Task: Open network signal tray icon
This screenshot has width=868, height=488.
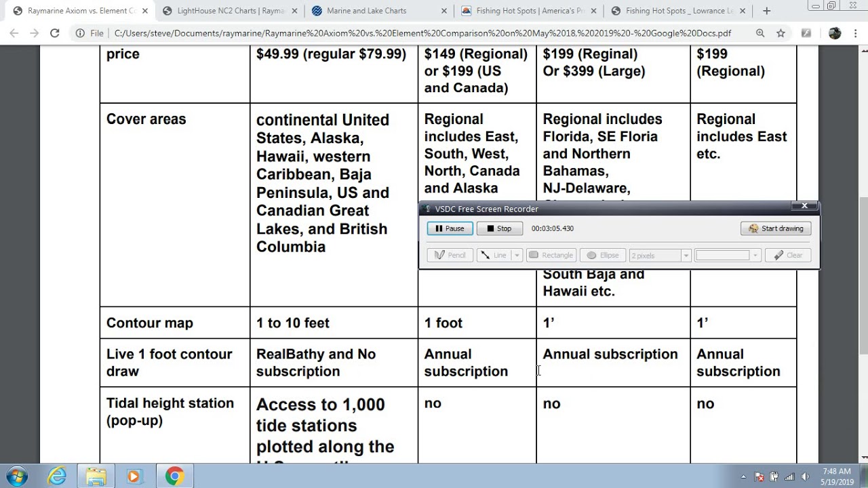Action: coord(790,476)
